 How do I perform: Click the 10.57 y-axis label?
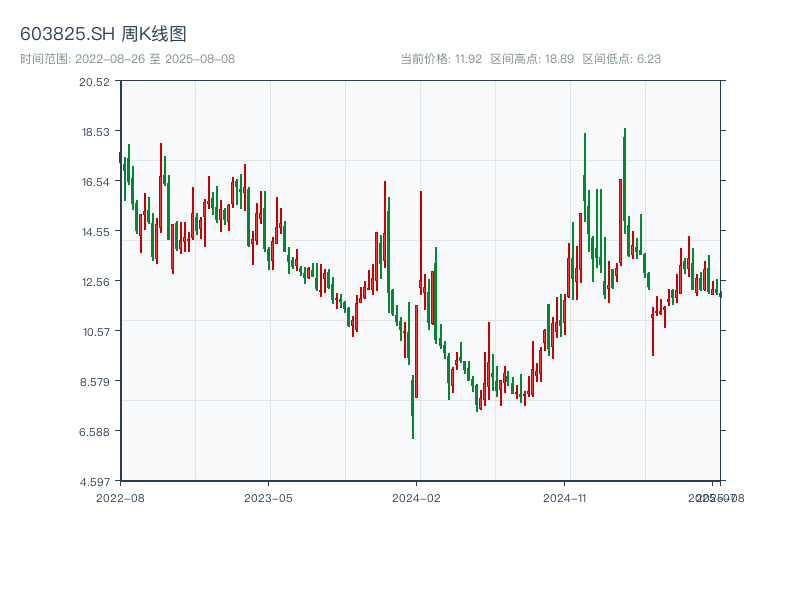click(95, 331)
